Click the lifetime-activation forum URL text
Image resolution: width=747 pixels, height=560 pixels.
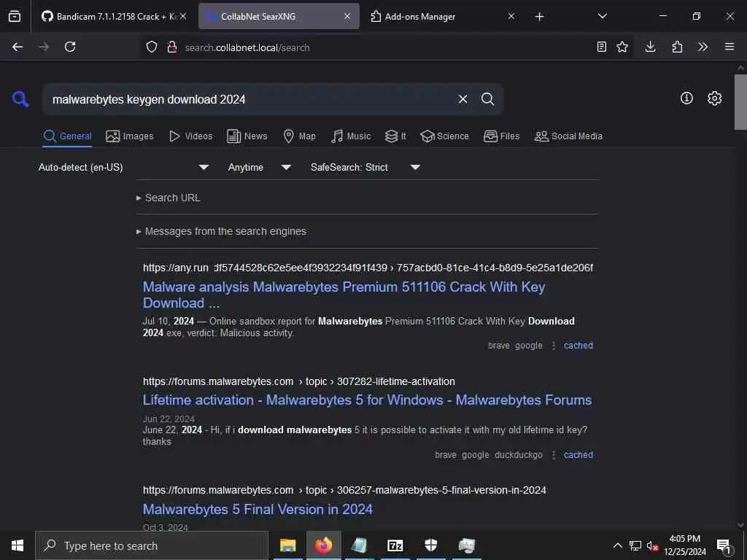coord(298,381)
